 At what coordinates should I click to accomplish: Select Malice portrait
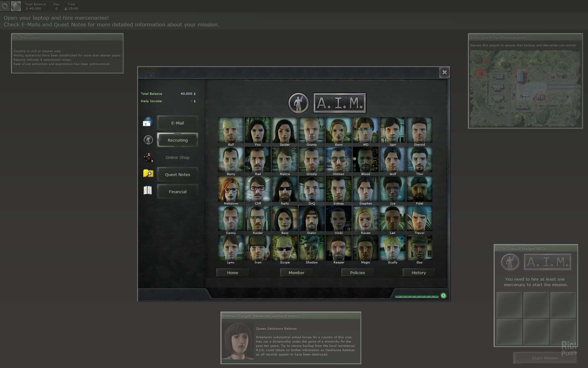coord(285,159)
